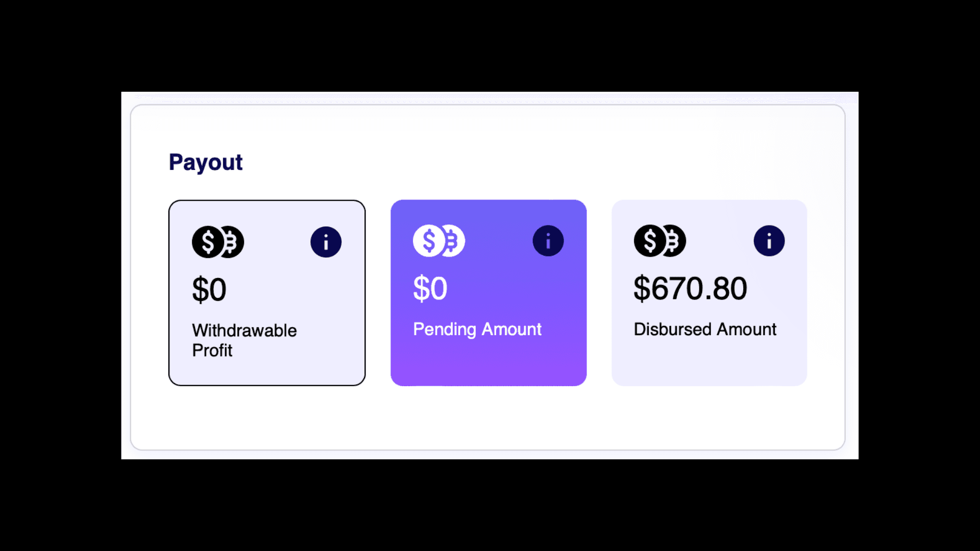Click the bitcoin coin in Disbursed Amount icon
Image resolution: width=980 pixels, height=551 pixels.
(674, 241)
